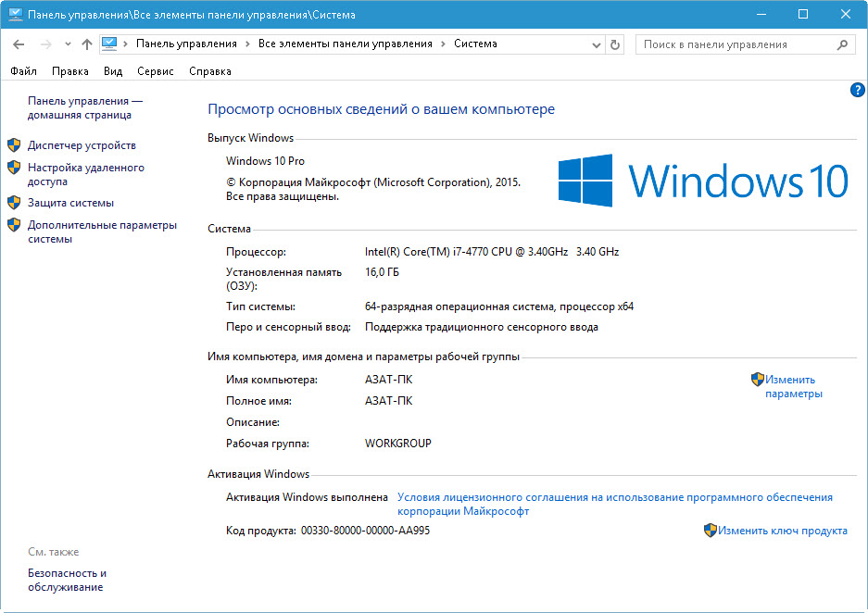The width and height of the screenshot is (868, 613).
Task: Click the up folder arrow icon
Action: tap(87, 44)
